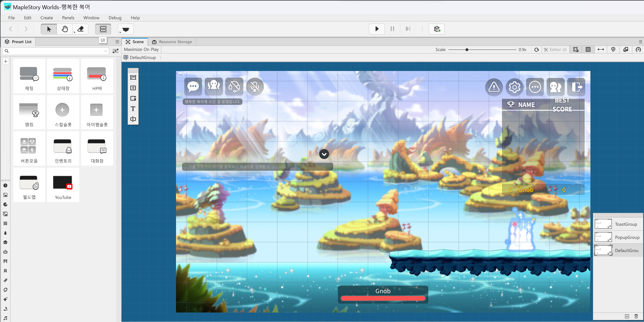
Task: Open the Panels menu
Action: coord(68,18)
